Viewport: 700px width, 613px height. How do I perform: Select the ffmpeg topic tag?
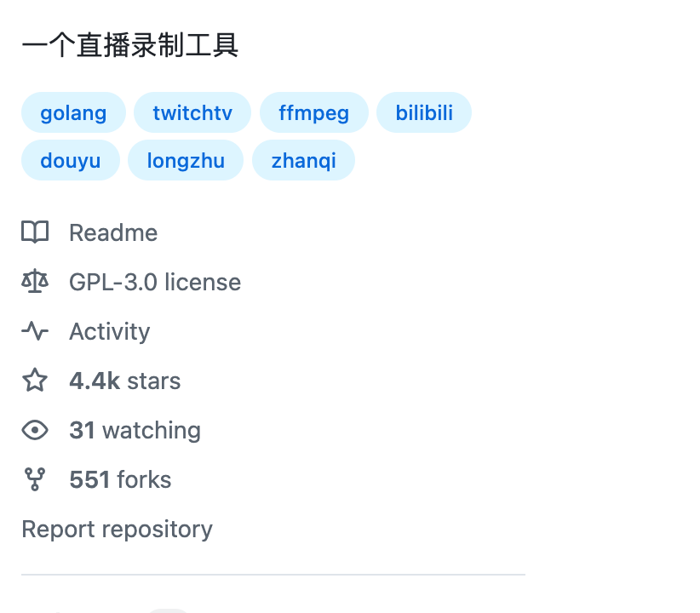tap(314, 112)
